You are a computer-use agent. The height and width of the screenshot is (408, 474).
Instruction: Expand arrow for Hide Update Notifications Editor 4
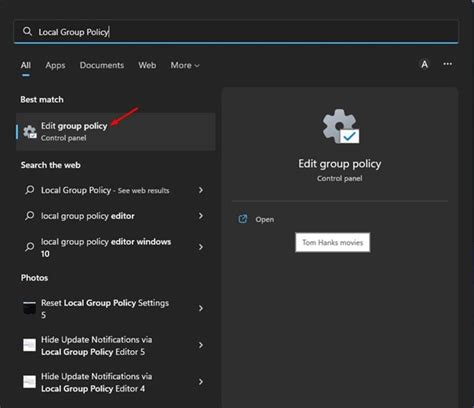pyautogui.click(x=201, y=382)
